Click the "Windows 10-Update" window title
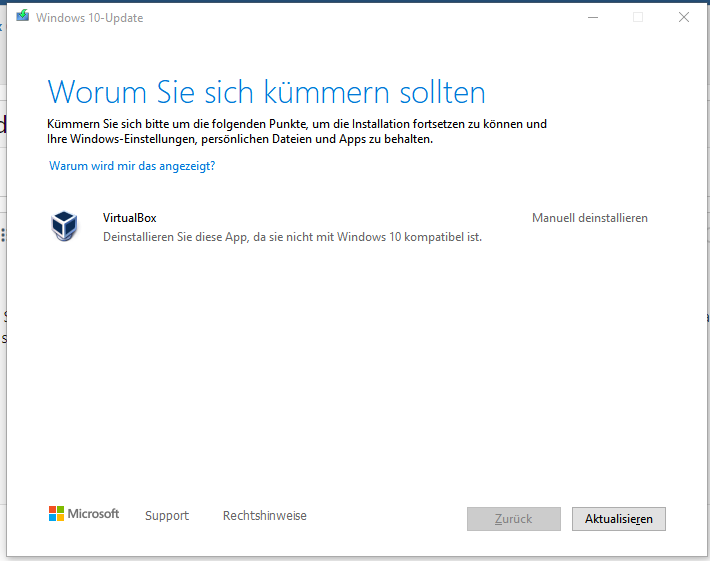This screenshot has width=710, height=561. coord(90,18)
